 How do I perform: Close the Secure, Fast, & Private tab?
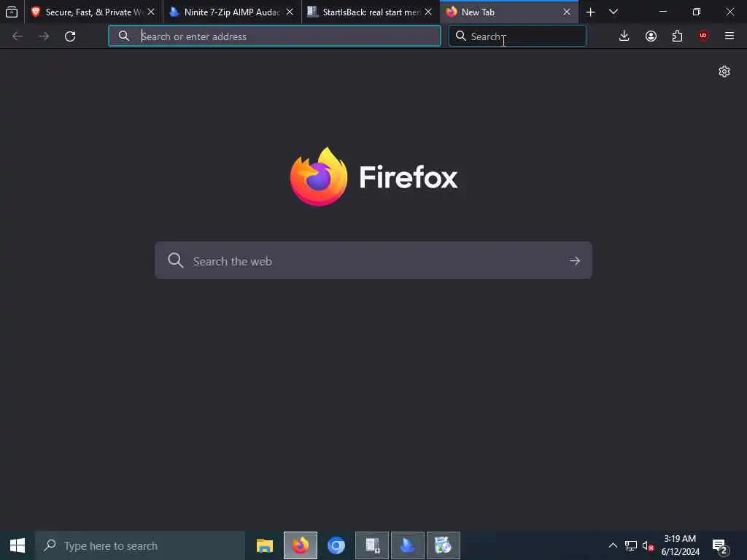[151, 12]
